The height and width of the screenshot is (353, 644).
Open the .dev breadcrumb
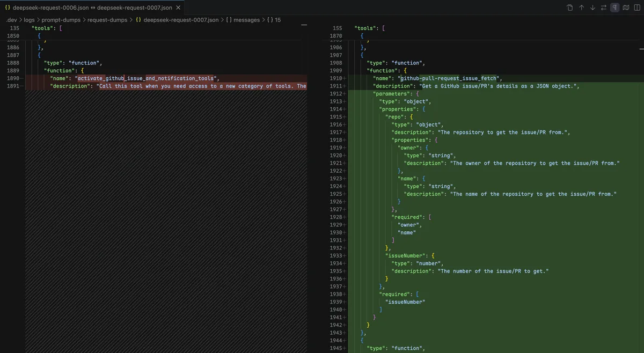pos(11,20)
